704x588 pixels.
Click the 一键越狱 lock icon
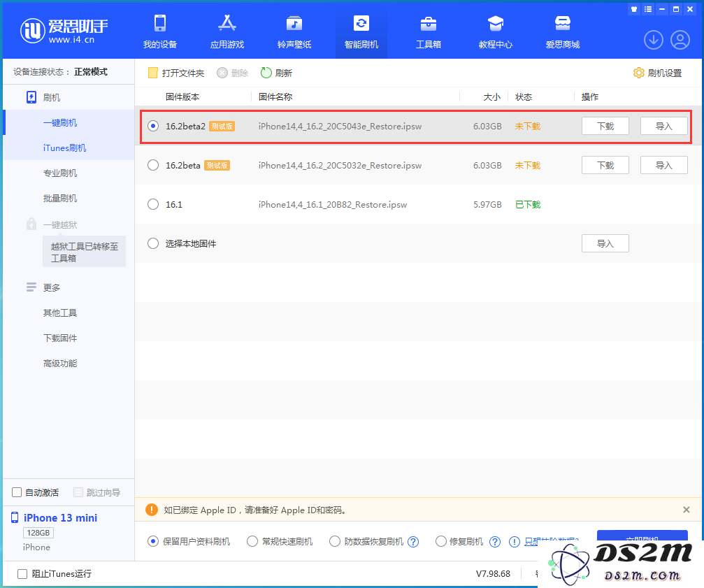(31, 224)
